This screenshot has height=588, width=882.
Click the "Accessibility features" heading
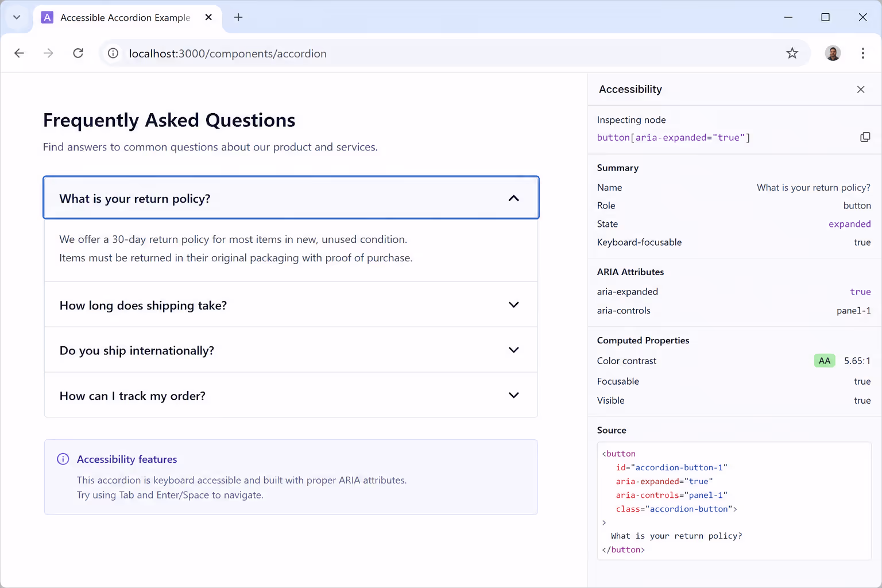(x=127, y=459)
